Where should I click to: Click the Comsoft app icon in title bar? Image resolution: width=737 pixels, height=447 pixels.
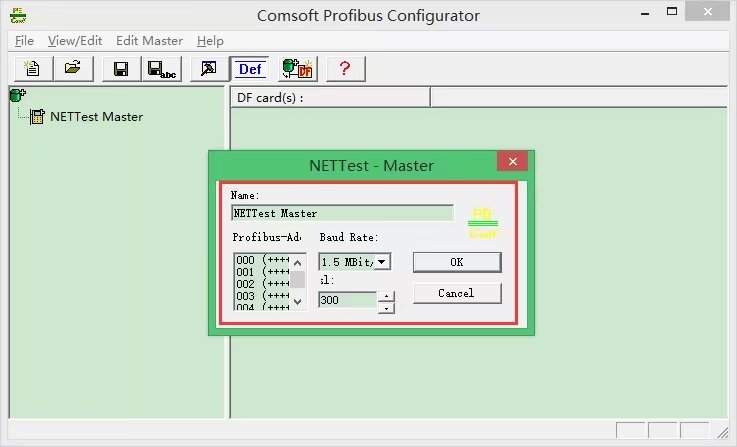pos(18,15)
